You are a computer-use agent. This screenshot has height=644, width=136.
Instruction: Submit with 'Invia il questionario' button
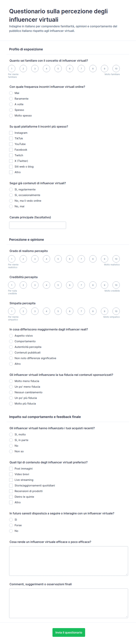tap(69, 632)
